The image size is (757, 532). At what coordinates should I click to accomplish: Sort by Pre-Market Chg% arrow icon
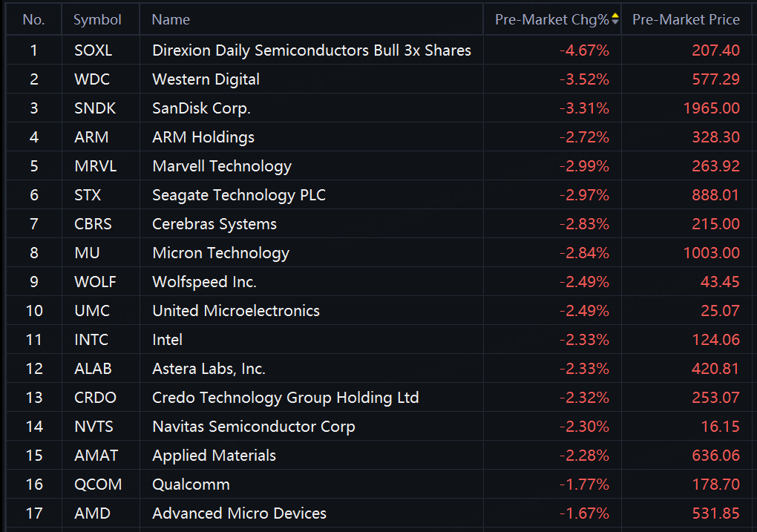615,19
